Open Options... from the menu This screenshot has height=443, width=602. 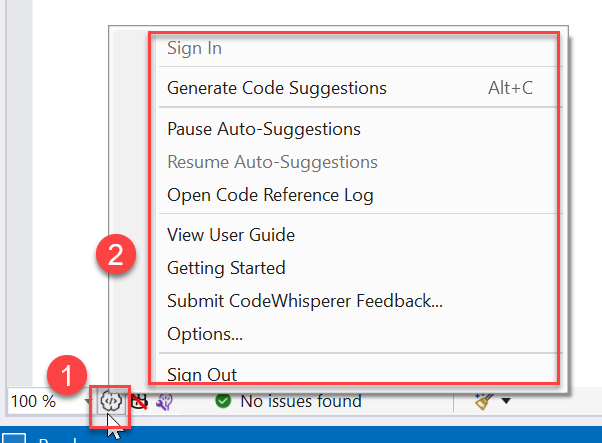pyautogui.click(x=205, y=334)
